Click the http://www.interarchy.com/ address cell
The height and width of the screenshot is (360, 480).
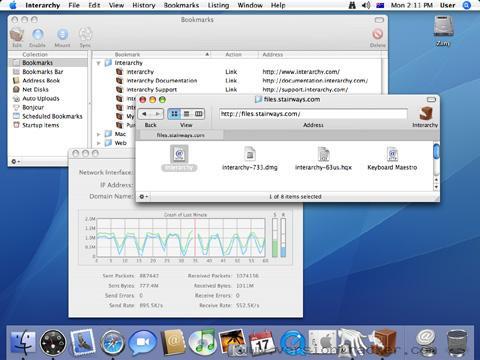301,72
